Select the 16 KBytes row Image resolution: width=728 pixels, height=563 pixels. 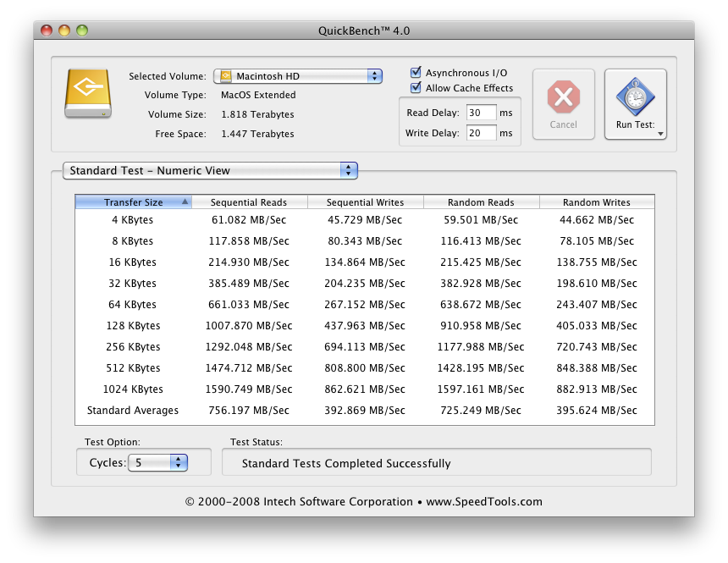click(365, 262)
